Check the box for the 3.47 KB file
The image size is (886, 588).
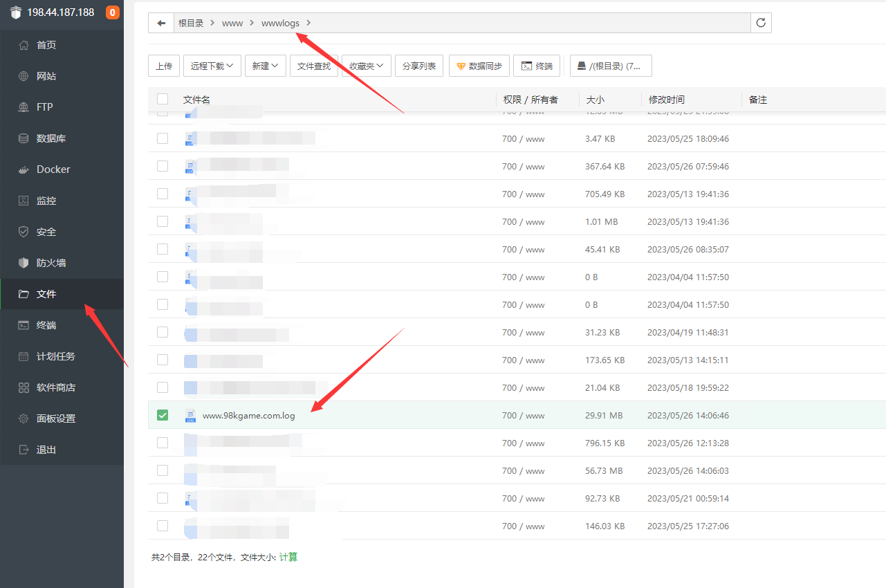[163, 138]
